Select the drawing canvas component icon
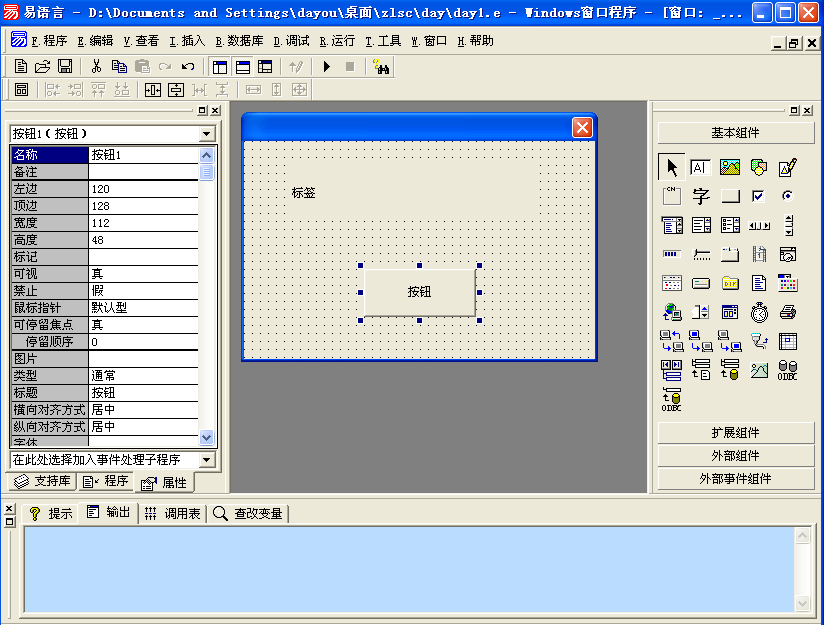The height and width of the screenshot is (625, 824). 787,167
